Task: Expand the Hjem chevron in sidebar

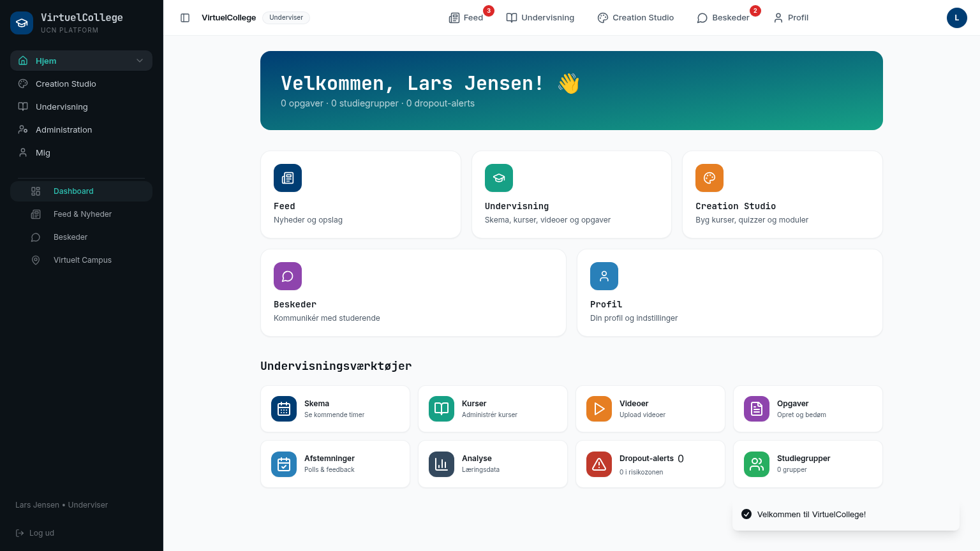Action: (x=140, y=61)
